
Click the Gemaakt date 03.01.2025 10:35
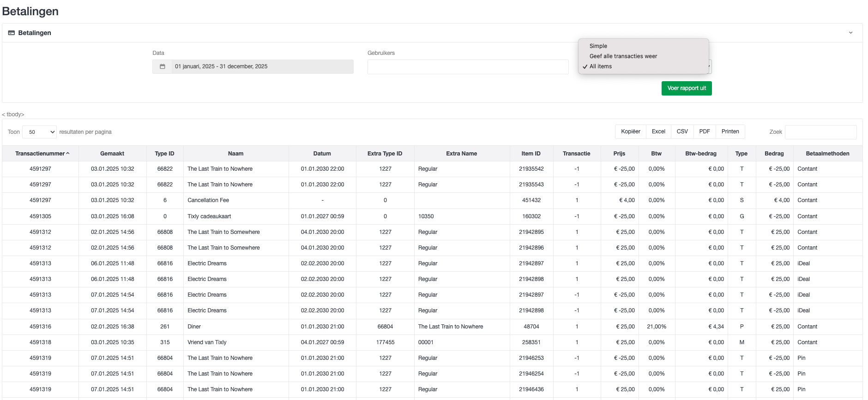113,342
